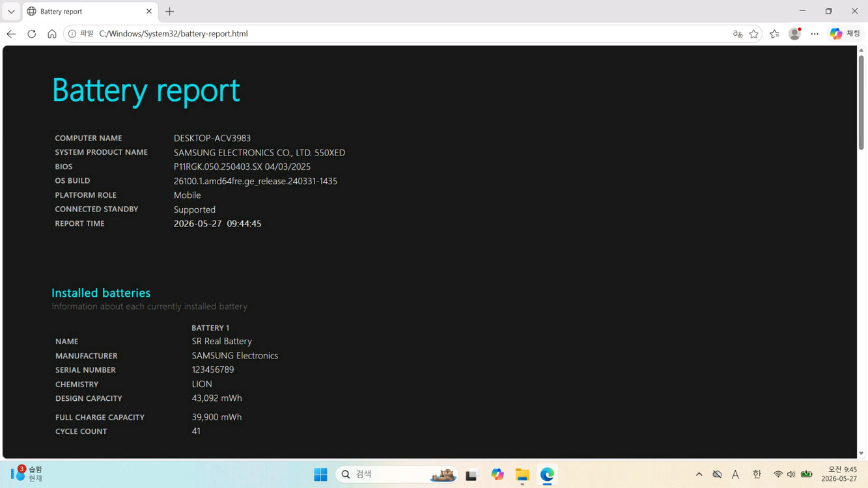Open the translate page option in address bar

point(738,34)
